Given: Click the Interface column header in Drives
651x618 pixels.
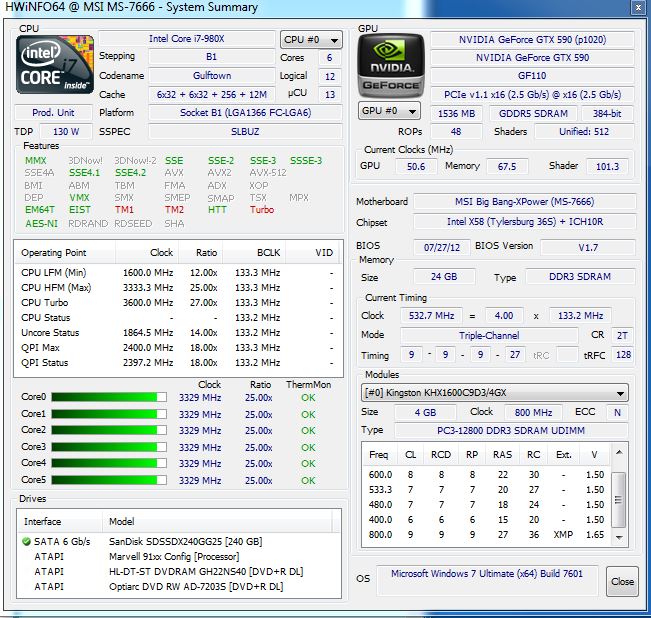Looking at the screenshot, I should [x=59, y=521].
